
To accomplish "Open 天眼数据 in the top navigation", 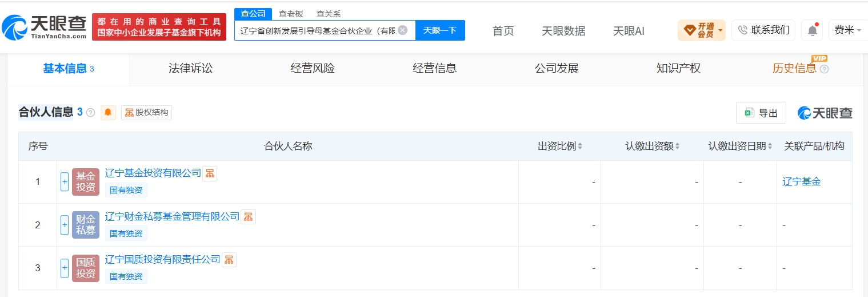I will (563, 31).
